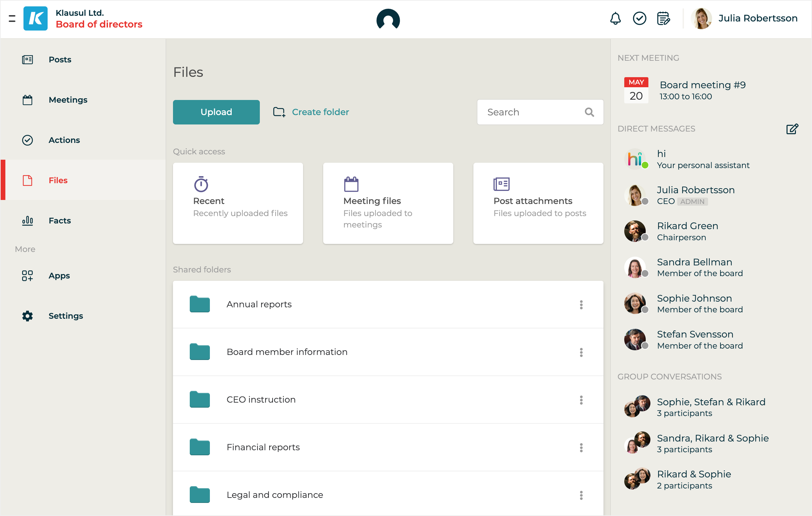Click the Klausul K logo
812x516 pixels.
(36, 18)
